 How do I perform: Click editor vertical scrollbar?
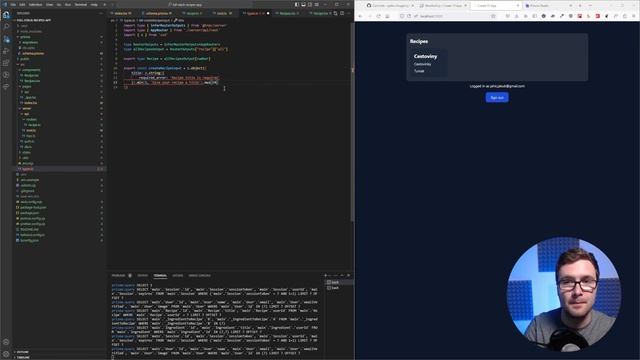[x=352, y=122]
